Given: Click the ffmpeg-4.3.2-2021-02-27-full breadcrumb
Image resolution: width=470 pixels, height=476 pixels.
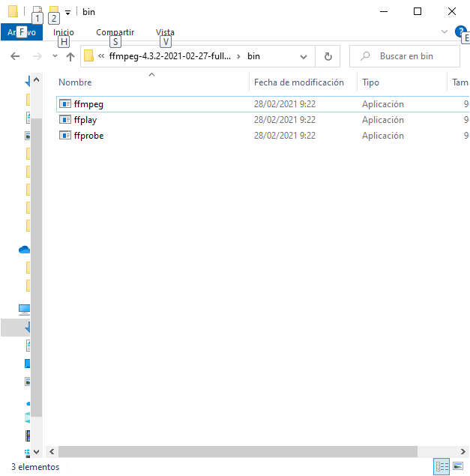Looking at the screenshot, I should (170, 56).
